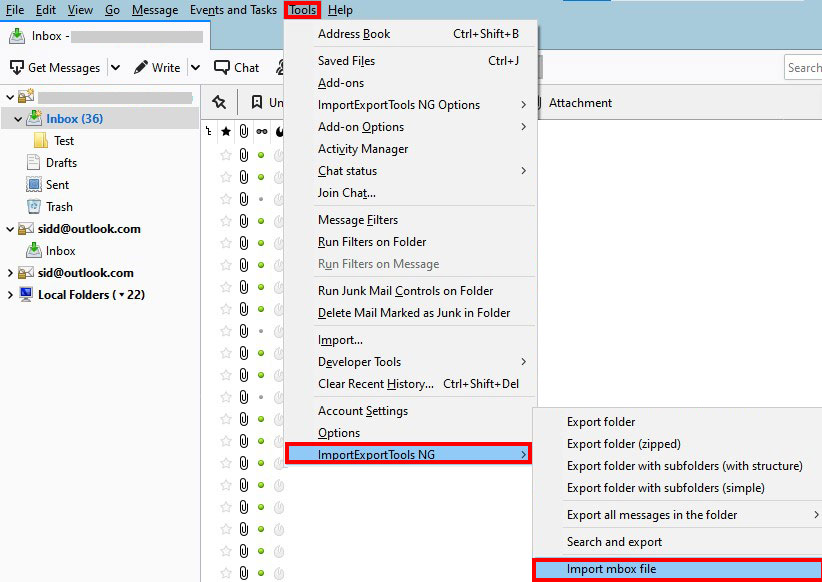Open the Events and Tasks menu

[233, 10]
